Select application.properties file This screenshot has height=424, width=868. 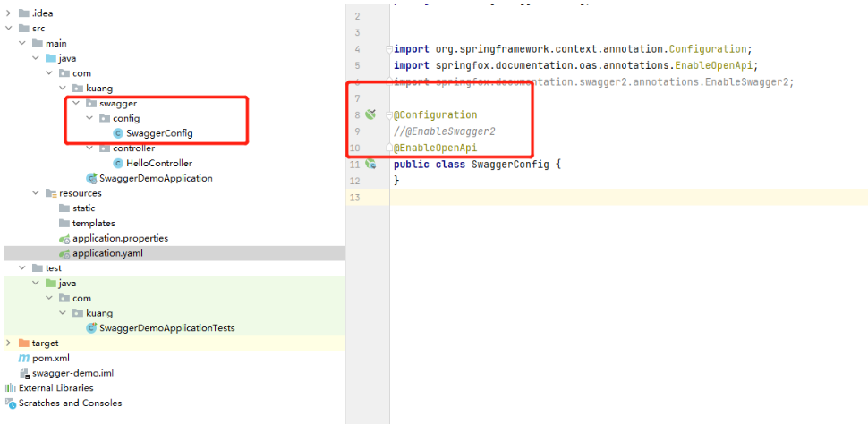click(x=120, y=239)
